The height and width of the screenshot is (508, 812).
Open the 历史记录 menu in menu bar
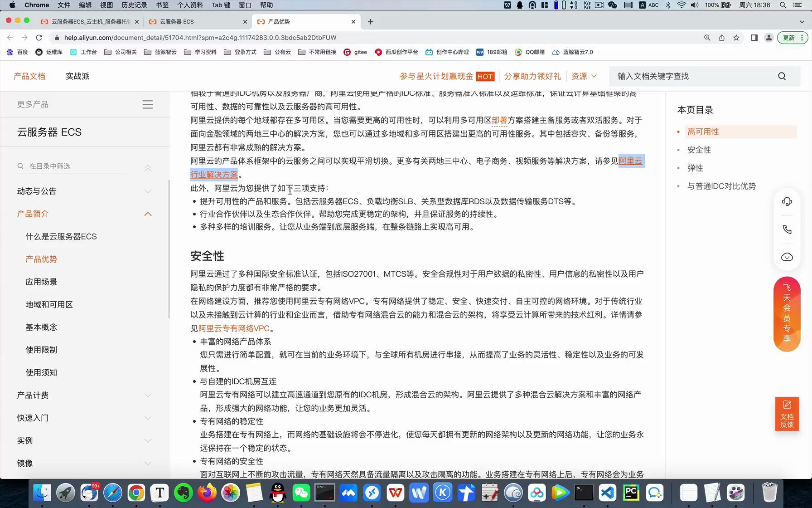click(134, 5)
